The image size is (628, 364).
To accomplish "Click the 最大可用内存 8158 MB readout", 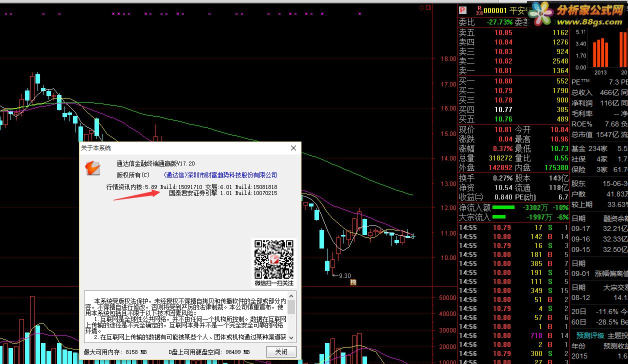I will (x=115, y=352).
